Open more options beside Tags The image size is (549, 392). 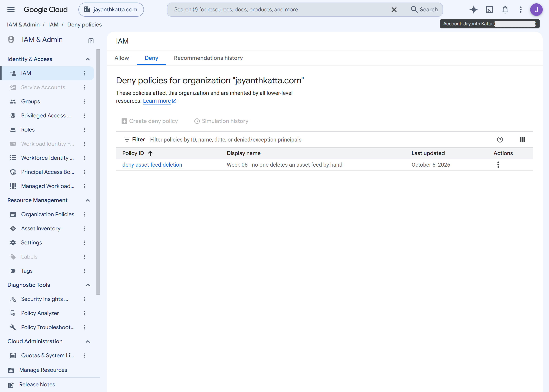[85, 271]
